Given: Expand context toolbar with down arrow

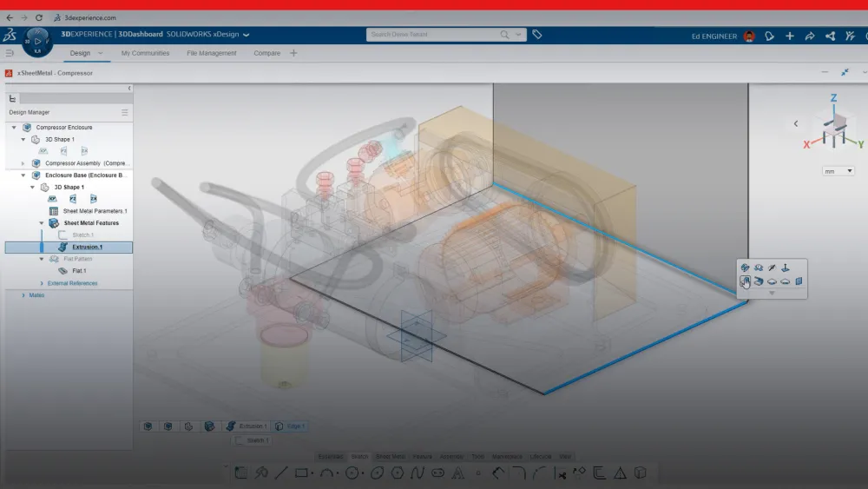Looking at the screenshot, I should (772, 293).
